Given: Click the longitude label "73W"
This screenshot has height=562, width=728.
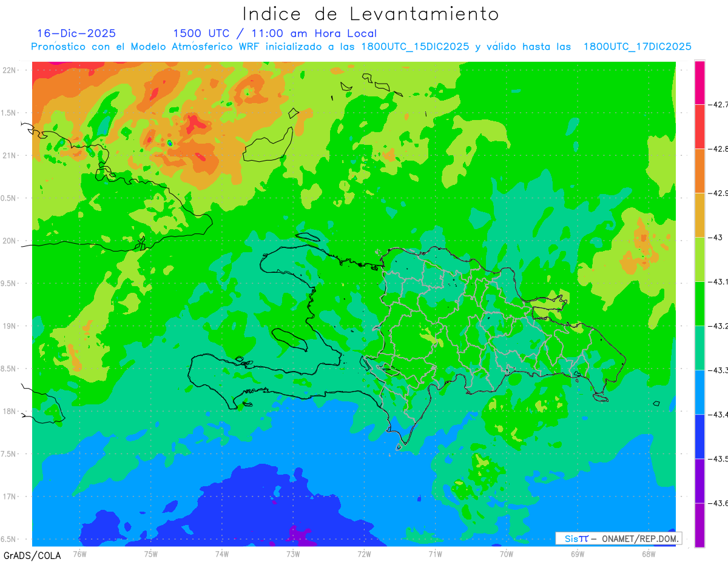Looking at the screenshot, I should [x=293, y=554].
